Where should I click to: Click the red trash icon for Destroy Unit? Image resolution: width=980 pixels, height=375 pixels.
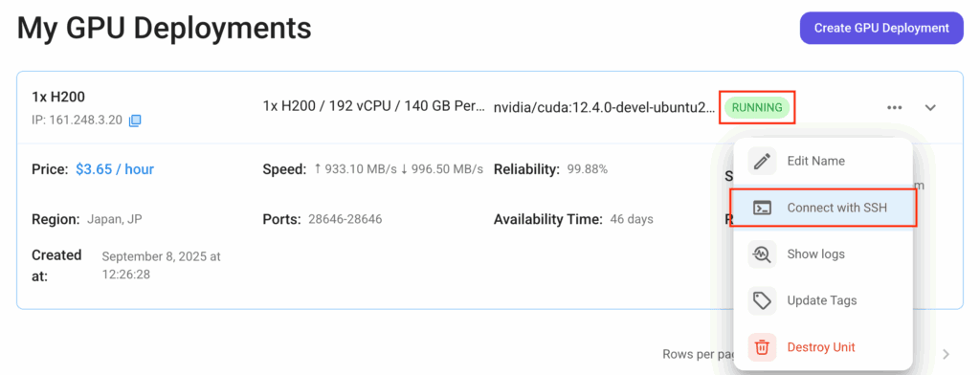[762, 347]
